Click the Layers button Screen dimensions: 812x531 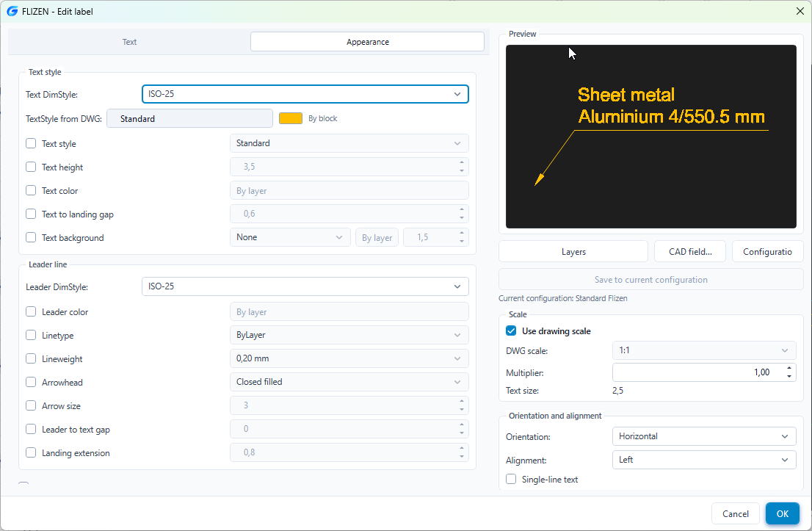coord(573,252)
